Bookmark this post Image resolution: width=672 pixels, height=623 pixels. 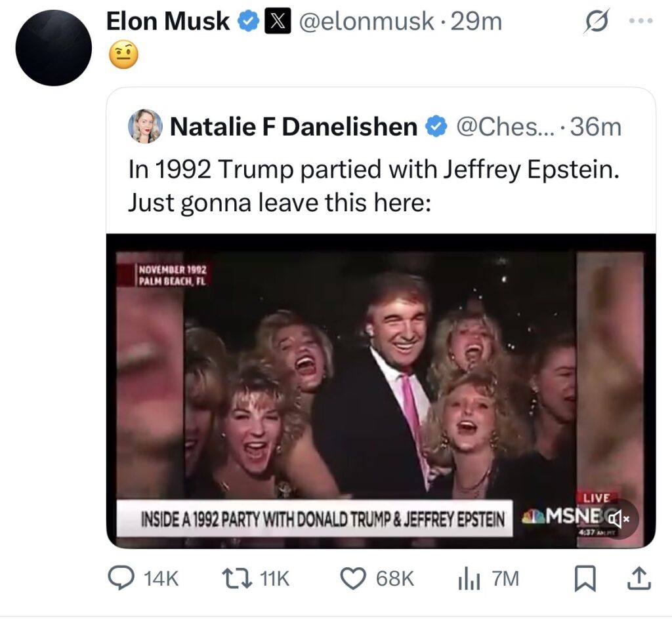point(583,578)
